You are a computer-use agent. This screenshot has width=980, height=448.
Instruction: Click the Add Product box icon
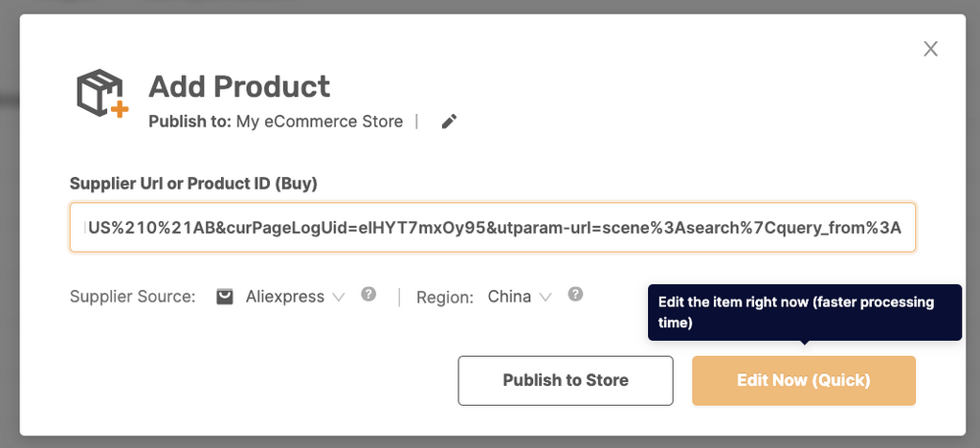tap(102, 93)
